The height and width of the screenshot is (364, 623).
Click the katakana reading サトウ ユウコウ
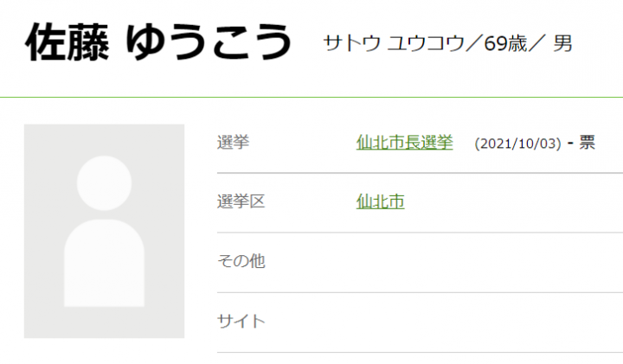click(393, 43)
